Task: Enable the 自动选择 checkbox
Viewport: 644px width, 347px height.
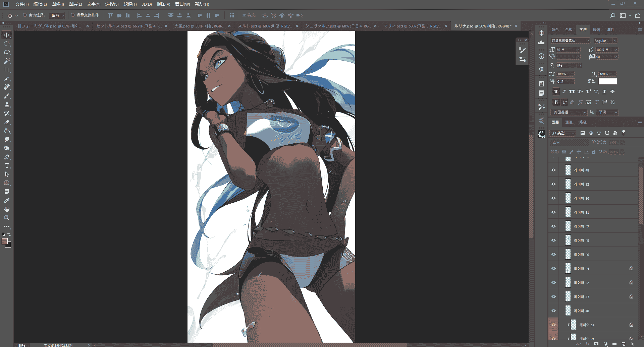Action: [x=25, y=15]
